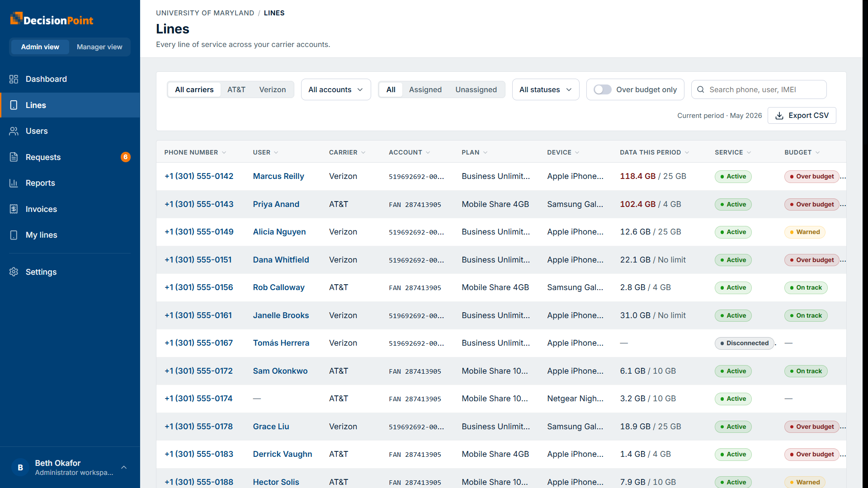Click the Requests badge showing 6

tap(126, 157)
